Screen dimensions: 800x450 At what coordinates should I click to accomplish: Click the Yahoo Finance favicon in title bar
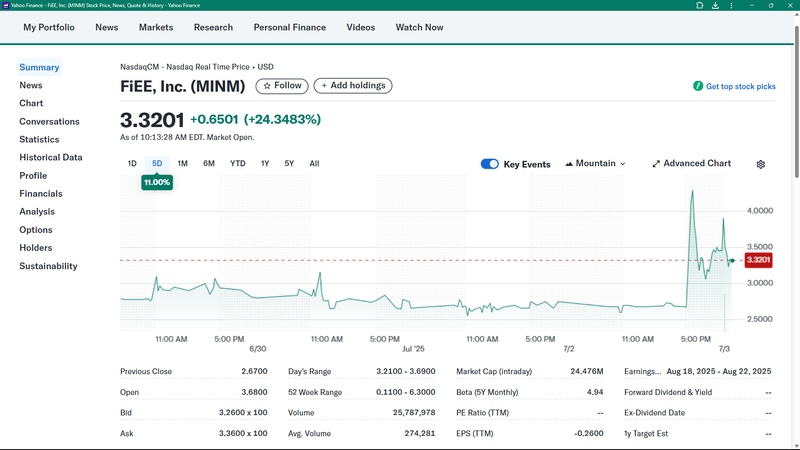[5, 5]
